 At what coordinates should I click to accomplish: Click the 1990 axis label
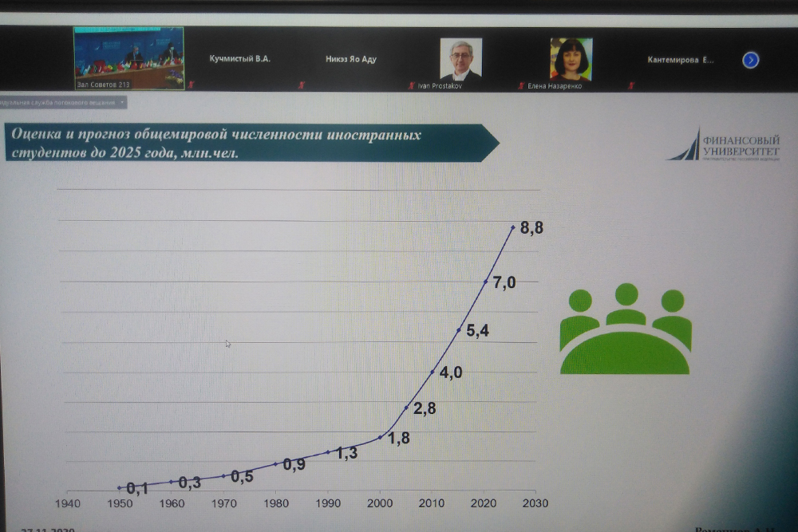coord(328,503)
